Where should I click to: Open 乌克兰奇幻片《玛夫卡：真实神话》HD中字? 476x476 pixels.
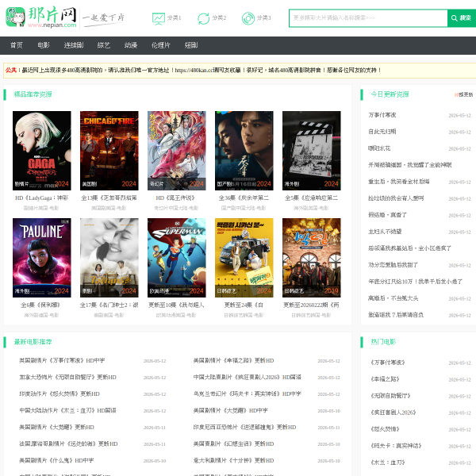tap(248, 394)
